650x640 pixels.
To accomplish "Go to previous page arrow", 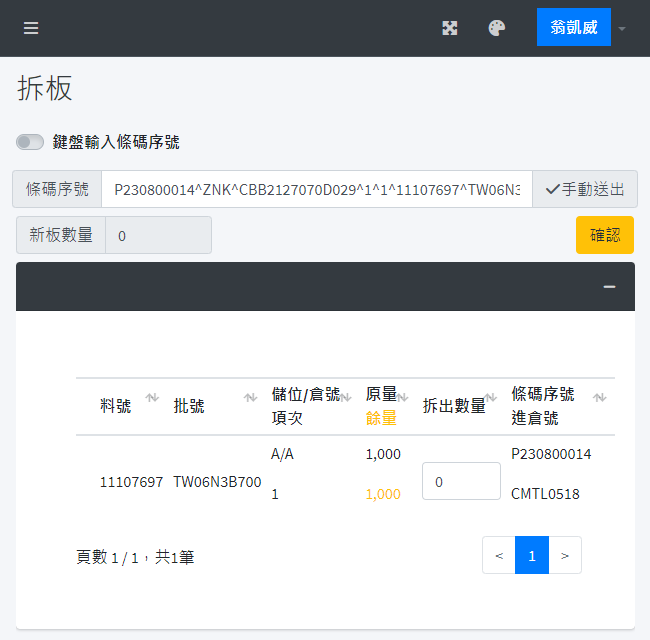I will pyautogui.click(x=499, y=555).
